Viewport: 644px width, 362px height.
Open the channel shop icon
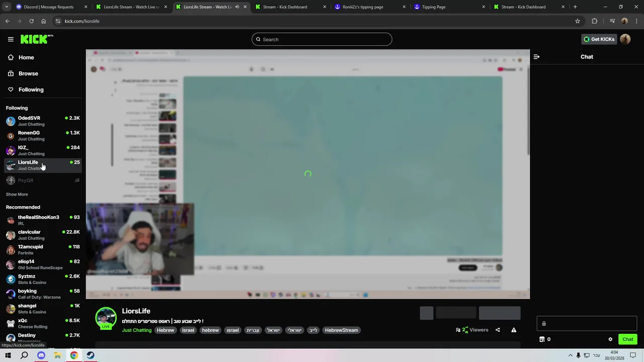542,339
